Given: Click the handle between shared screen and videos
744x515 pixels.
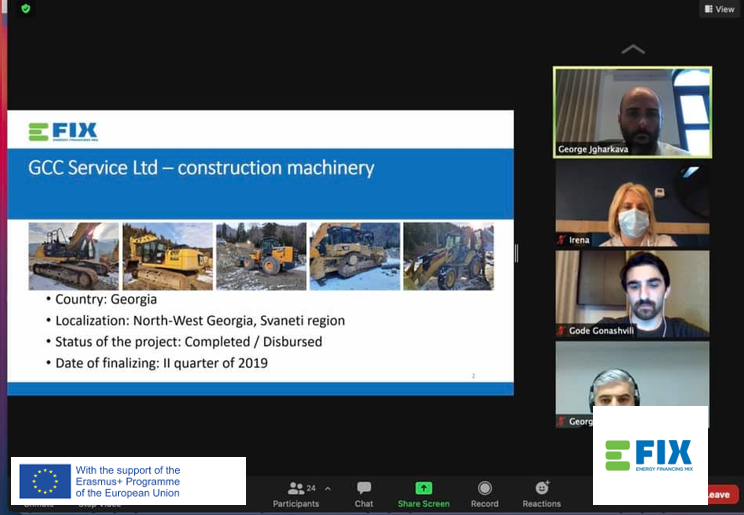Looking at the screenshot, I should pos(517,253).
